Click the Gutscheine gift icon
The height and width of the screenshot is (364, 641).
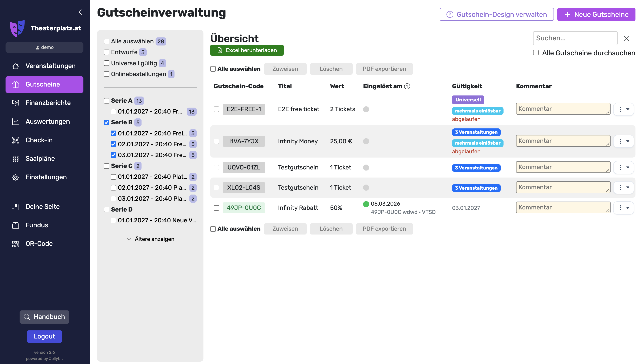16,84
